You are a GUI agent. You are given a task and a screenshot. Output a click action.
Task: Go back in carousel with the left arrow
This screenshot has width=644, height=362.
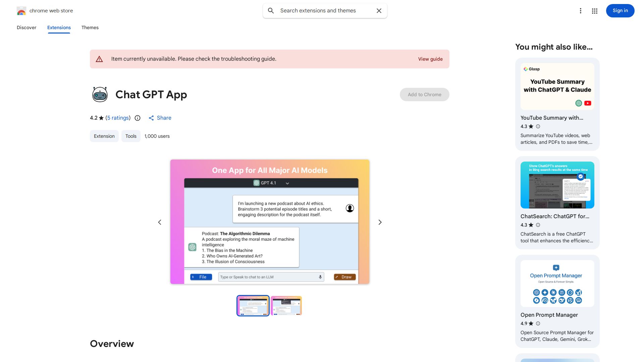click(160, 222)
